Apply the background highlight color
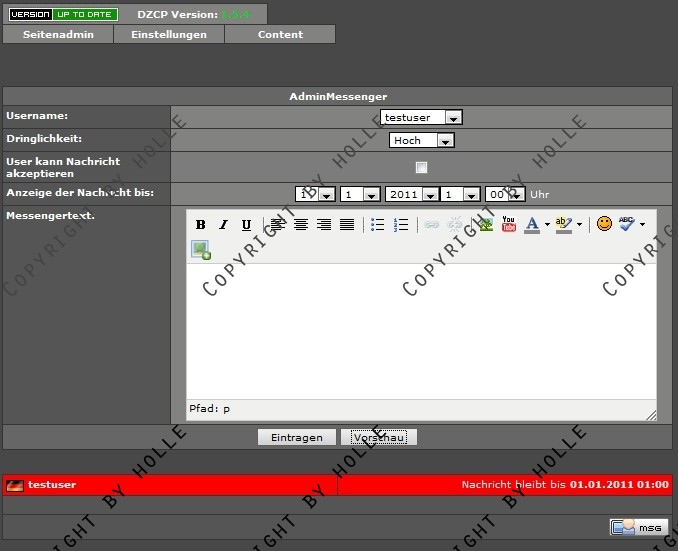Screen dimensions: 678x551 coord(564,224)
